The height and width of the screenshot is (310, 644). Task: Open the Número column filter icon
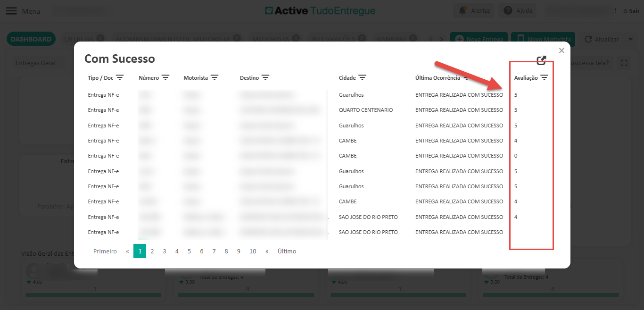pyautogui.click(x=165, y=77)
